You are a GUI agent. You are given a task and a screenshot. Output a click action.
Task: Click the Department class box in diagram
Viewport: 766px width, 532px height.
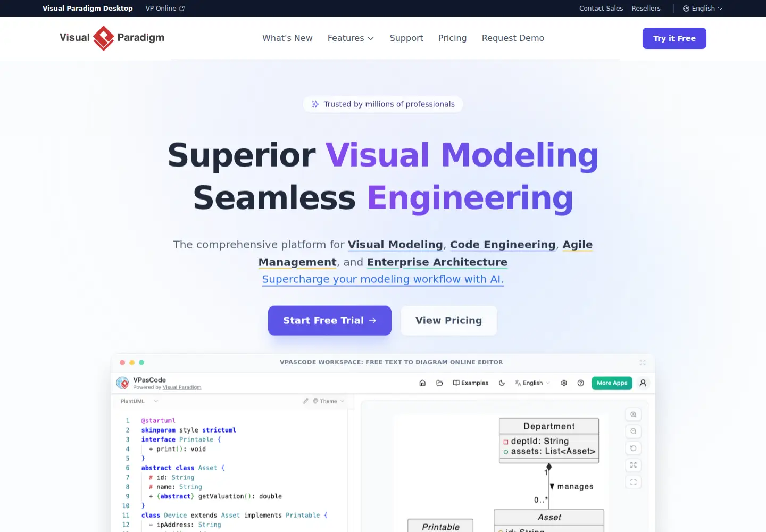[x=549, y=440]
